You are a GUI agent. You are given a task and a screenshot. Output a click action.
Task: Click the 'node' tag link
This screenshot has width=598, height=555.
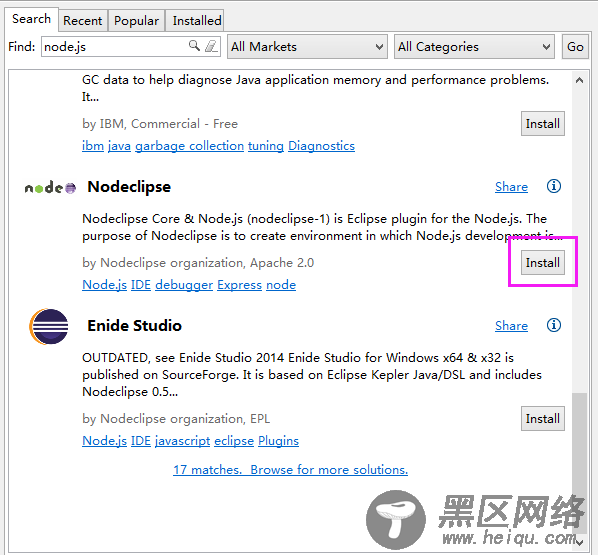tap(281, 285)
